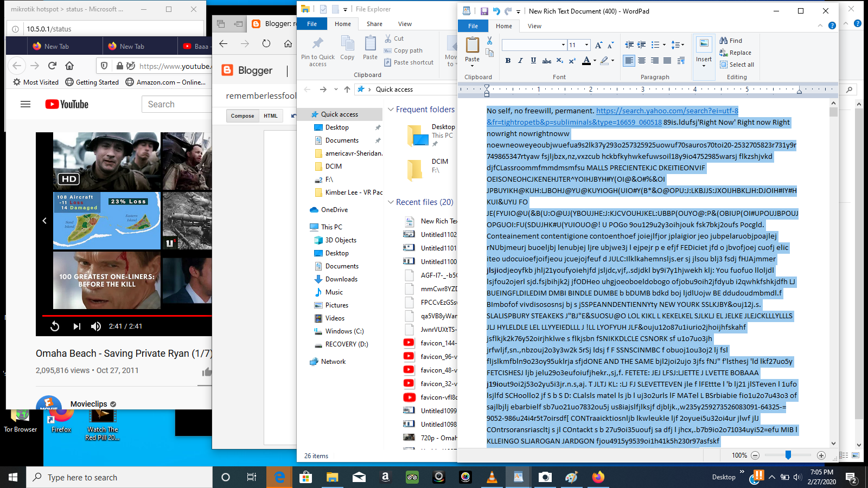
Task: Open the Moviclips channel link on YouTube
Action: click(90, 403)
